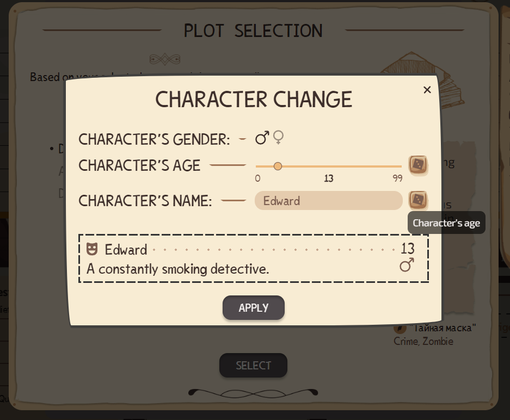
Task: Click the age slider handle
Action: click(278, 166)
